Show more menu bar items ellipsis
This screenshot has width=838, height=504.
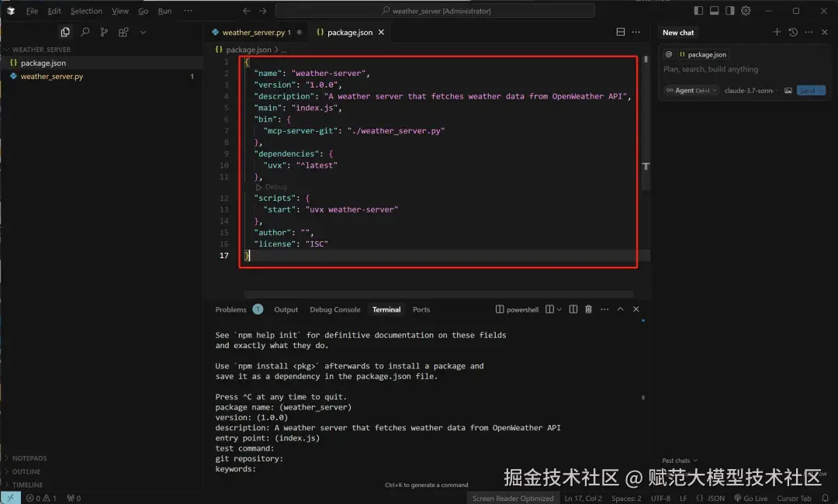point(188,11)
